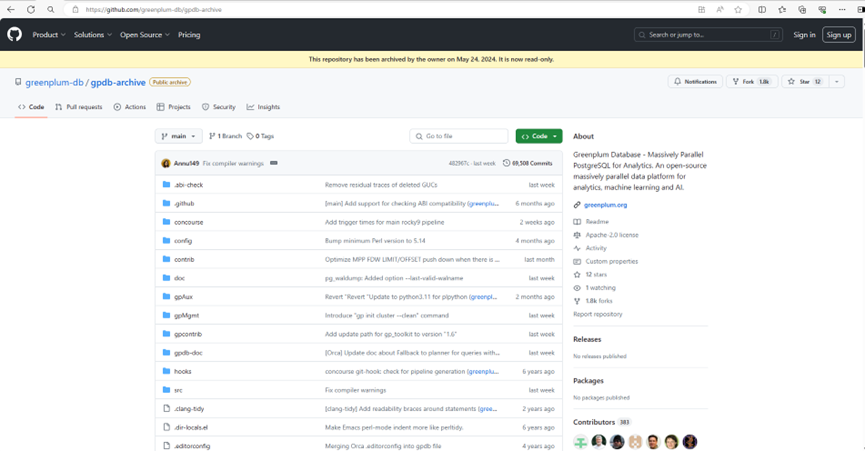Open the Pricing page
Viewport: 865px width, 451px height.
[x=189, y=35]
